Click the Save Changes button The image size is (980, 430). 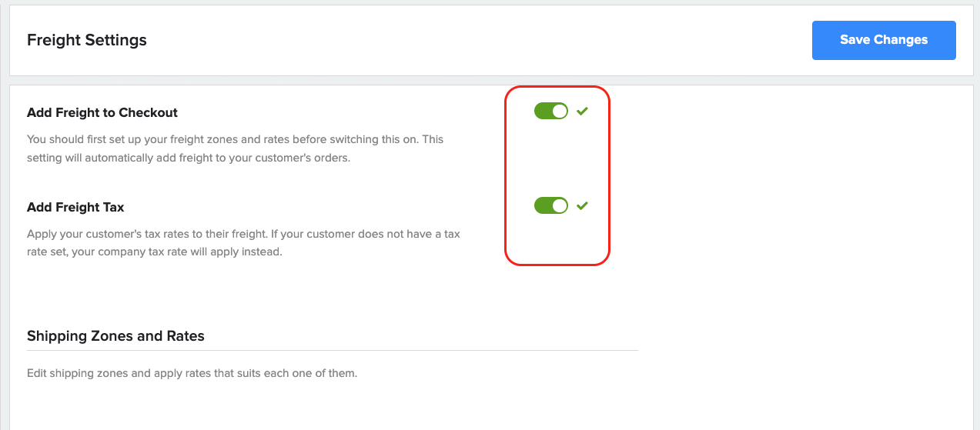pyautogui.click(x=884, y=40)
